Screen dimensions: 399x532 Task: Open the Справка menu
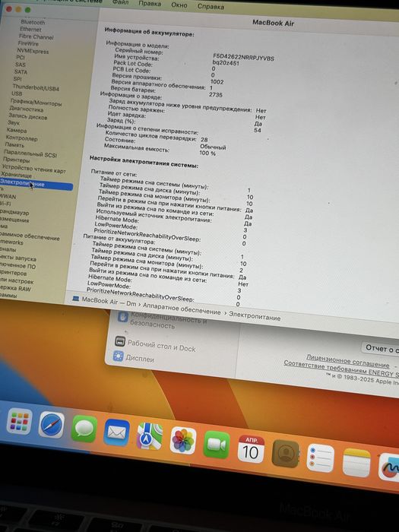(x=211, y=6)
